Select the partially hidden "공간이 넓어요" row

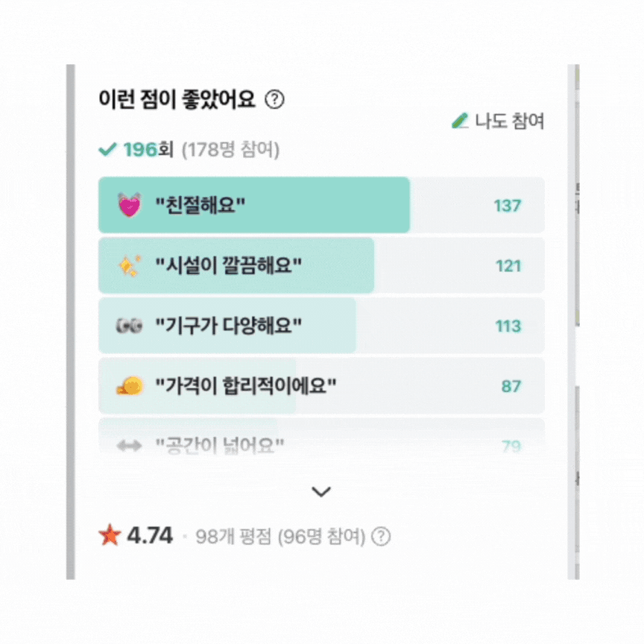coord(321,444)
